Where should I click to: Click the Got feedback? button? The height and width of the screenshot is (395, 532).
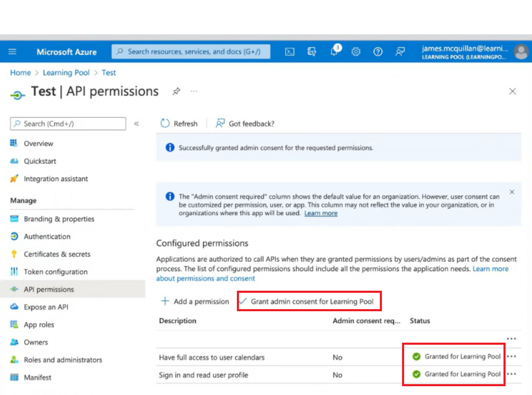coord(245,124)
